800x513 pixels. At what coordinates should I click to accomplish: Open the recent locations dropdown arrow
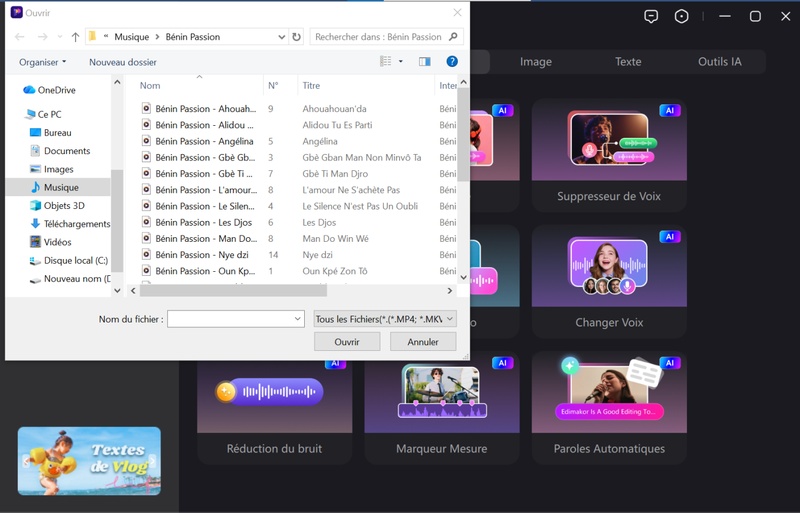coord(60,37)
